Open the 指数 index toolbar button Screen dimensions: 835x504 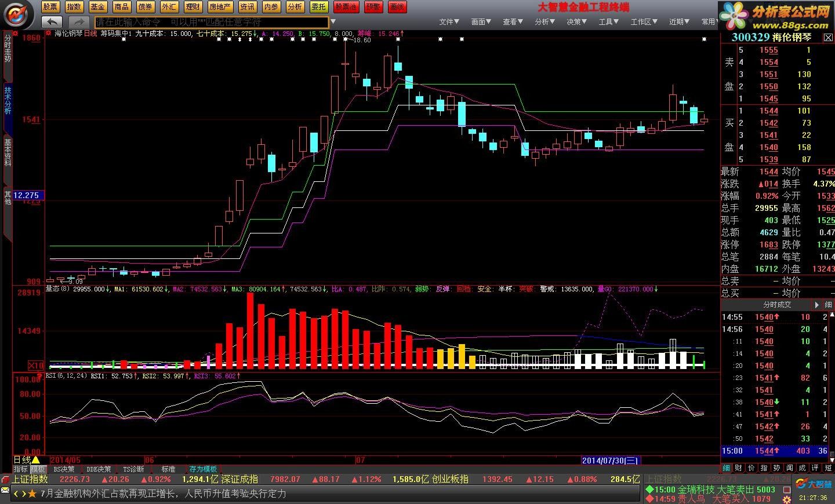[x=74, y=7]
